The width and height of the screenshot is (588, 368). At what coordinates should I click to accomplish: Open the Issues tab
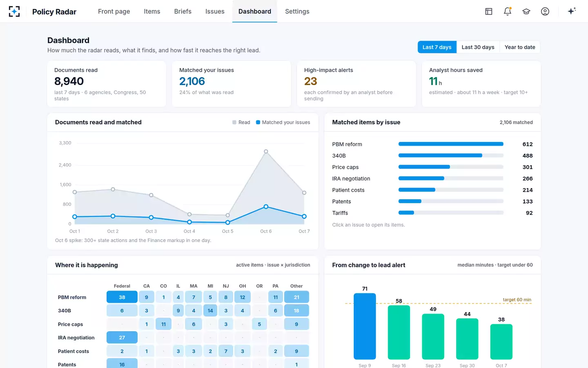(x=215, y=11)
